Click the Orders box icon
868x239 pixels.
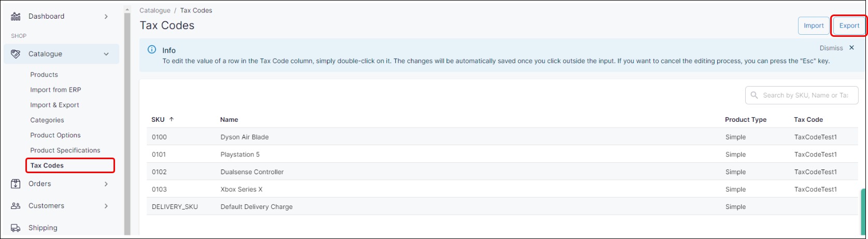pos(16,184)
